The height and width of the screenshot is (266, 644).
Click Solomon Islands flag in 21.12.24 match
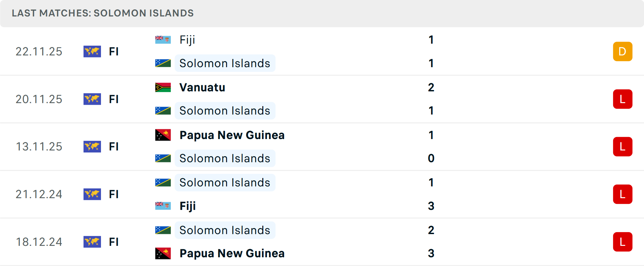163,183
